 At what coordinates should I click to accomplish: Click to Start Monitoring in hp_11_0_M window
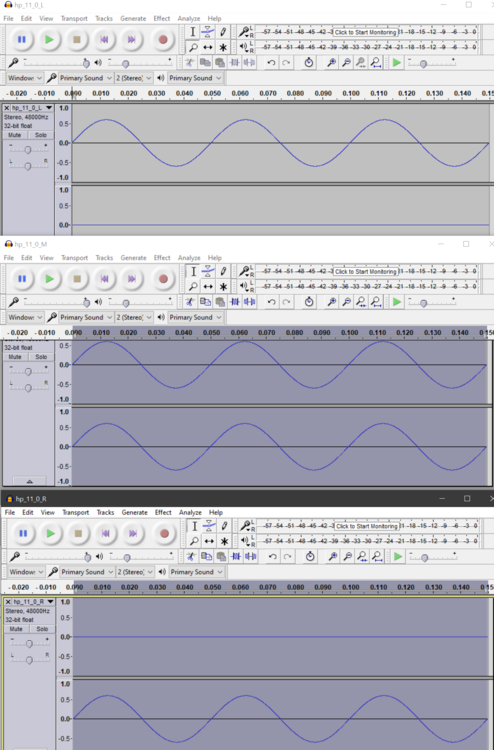366,271
